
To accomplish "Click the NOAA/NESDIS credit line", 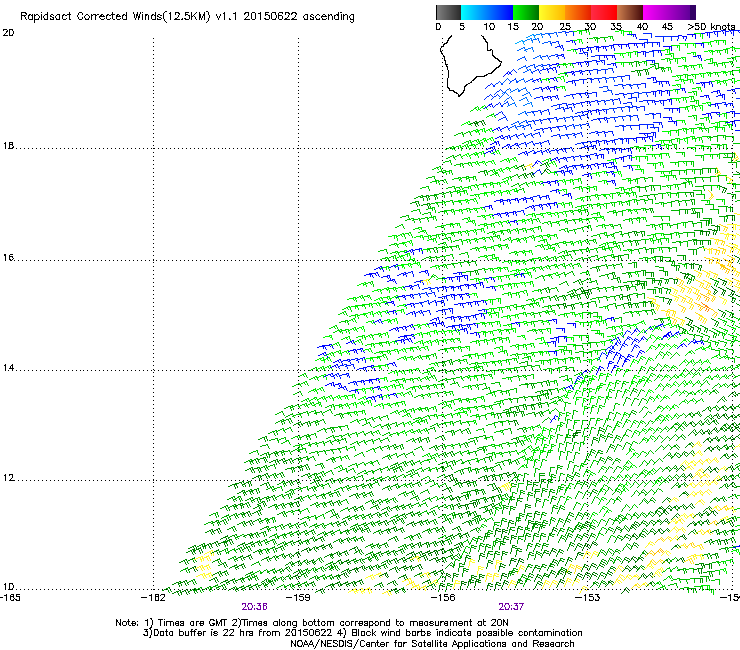I will 432,644.
